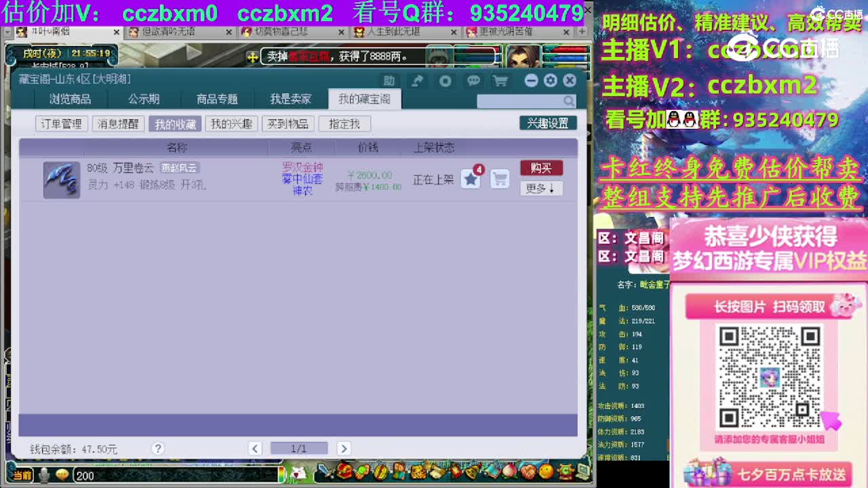
Task: Click the 兴趣设置 button
Action: [x=548, y=123]
